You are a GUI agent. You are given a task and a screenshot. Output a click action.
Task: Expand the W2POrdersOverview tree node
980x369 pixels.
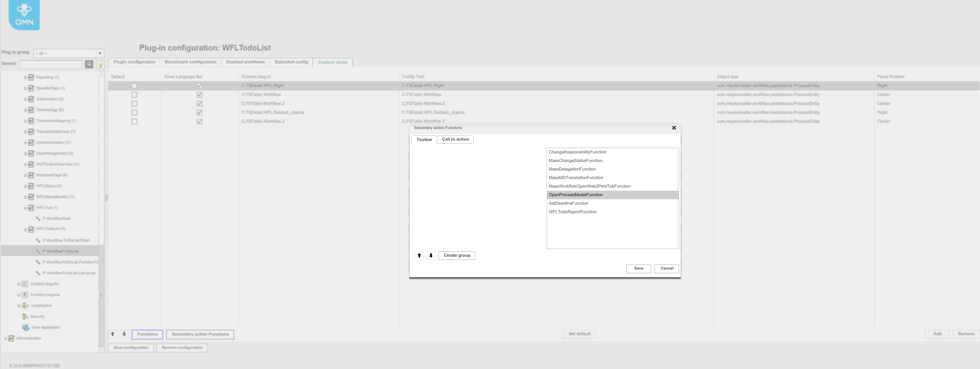click(x=25, y=165)
